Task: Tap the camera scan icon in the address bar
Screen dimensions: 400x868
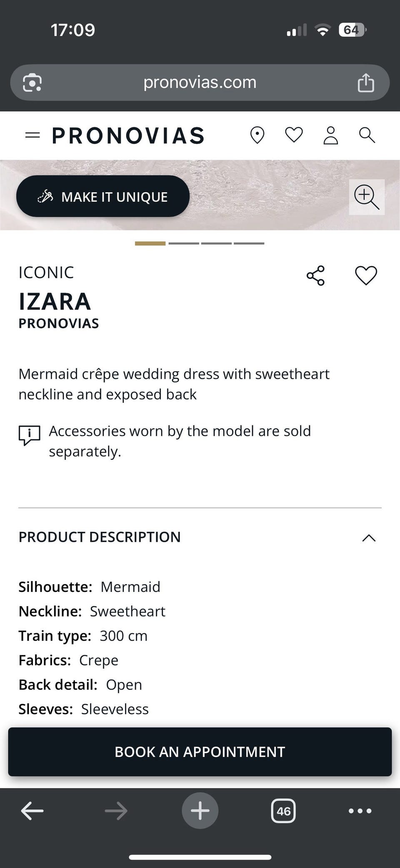Action: (x=32, y=83)
